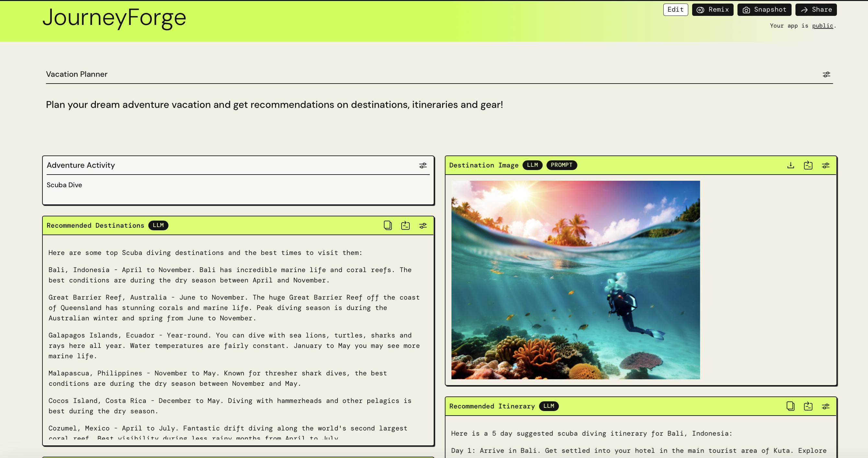The width and height of the screenshot is (868, 458).
Task: Open Recommended Destinations settings sliders icon
Action: pos(423,225)
